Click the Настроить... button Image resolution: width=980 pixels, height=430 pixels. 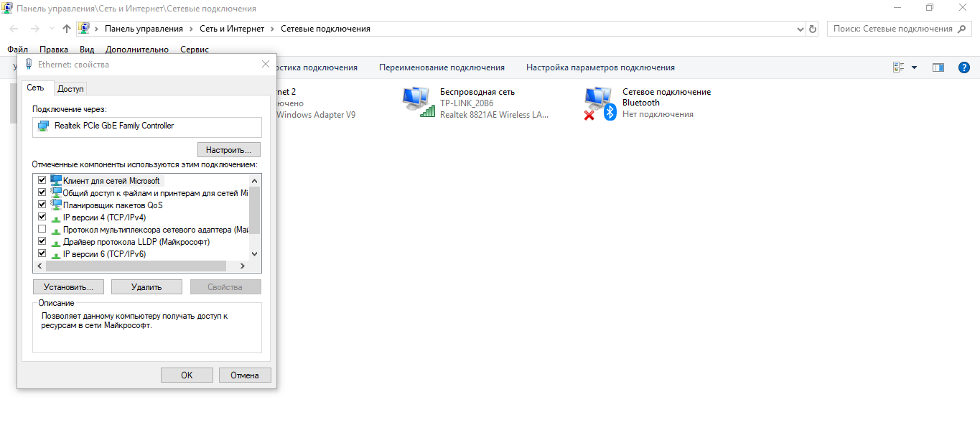[x=228, y=150]
